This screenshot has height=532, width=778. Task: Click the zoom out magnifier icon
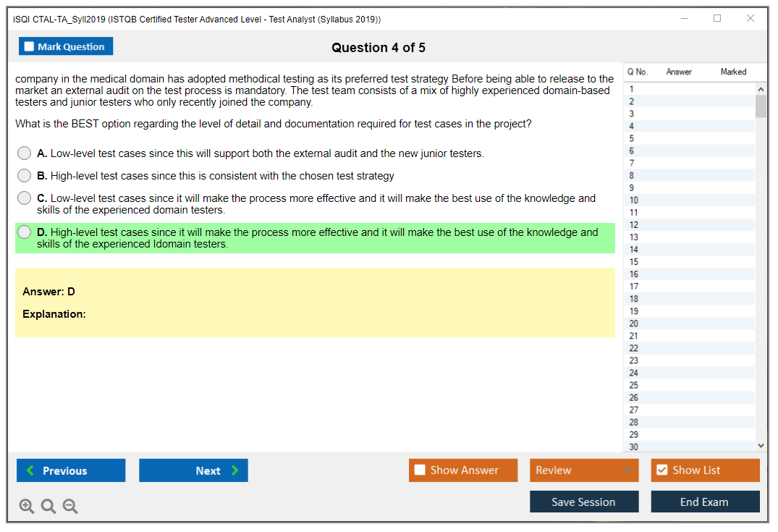70,506
